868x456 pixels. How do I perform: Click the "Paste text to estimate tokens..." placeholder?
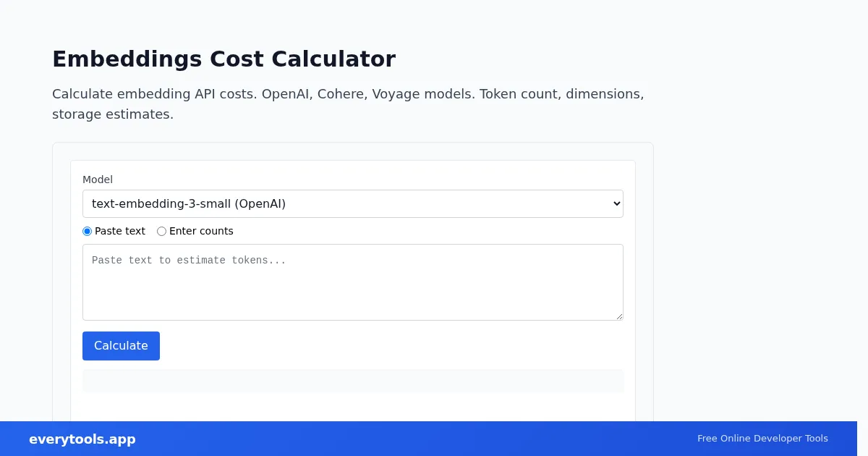[189, 261]
